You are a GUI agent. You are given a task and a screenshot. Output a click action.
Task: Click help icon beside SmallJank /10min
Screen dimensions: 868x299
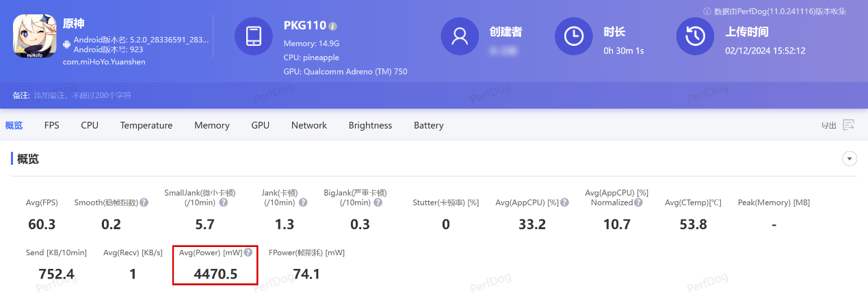pos(223,203)
